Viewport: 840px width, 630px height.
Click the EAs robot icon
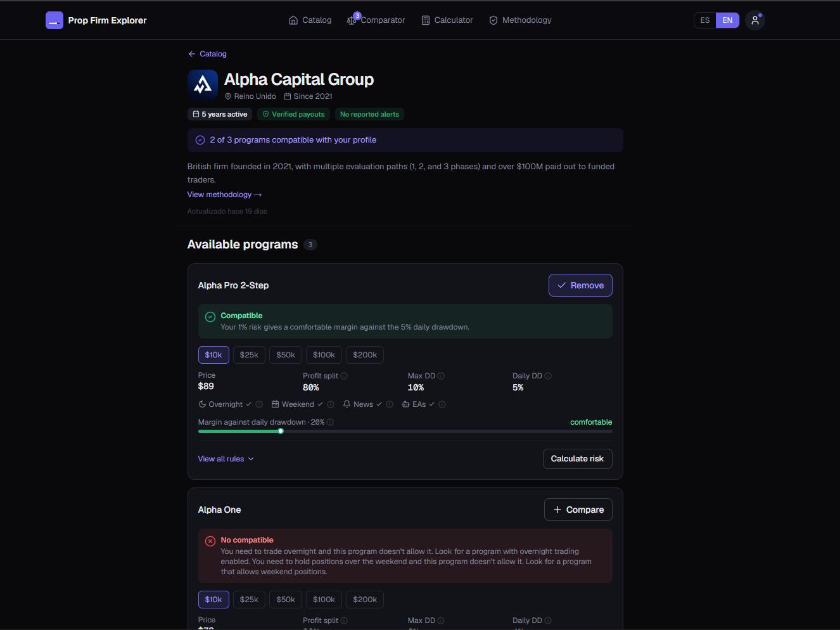click(406, 404)
